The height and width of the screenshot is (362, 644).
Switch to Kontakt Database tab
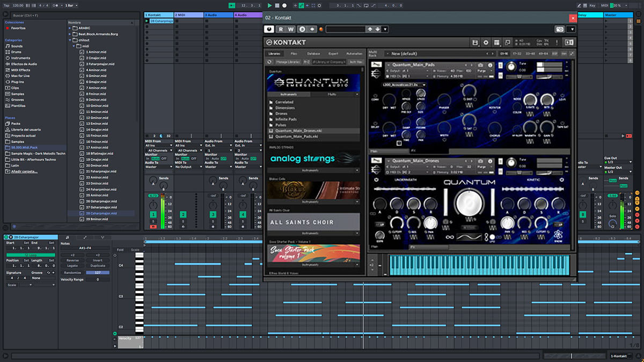click(313, 54)
